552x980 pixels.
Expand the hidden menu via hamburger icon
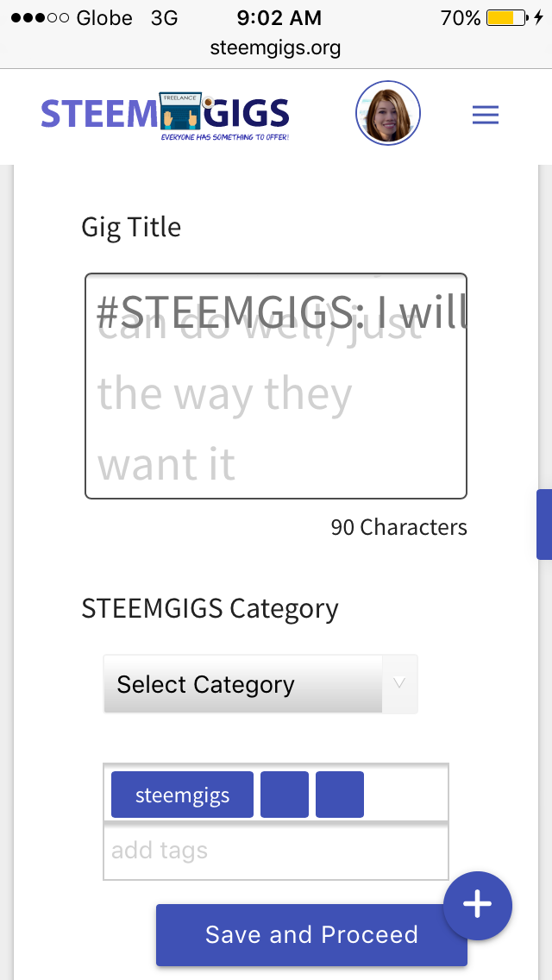[x=485, y=113]
